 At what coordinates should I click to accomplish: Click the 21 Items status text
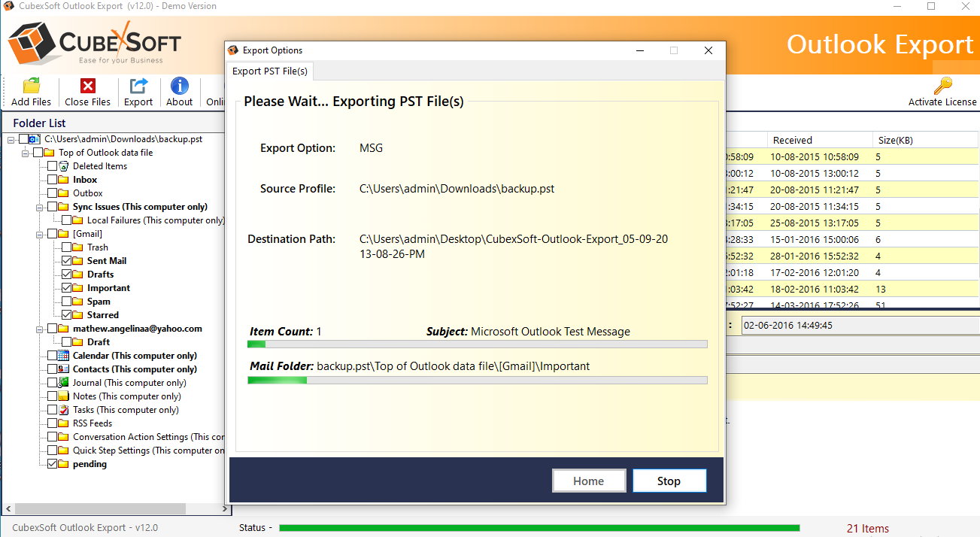tap(867, 529)
